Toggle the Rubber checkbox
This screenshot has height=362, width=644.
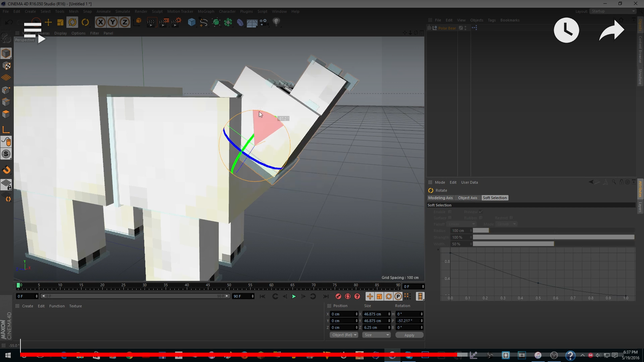coord(481,218)
